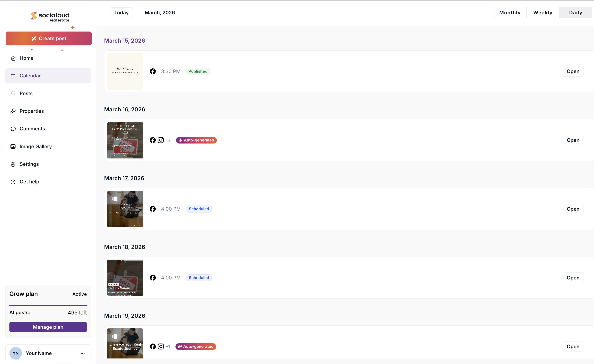The image size is (594, 364).
Task: Expand the +2 platforms on March 16 post
Action: [x=168, y=140]
